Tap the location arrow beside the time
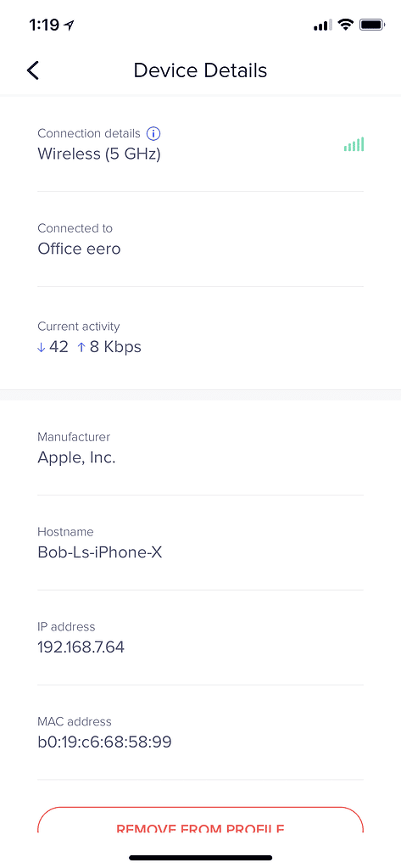This screenshot has width=401, height=868. (70, 25)
